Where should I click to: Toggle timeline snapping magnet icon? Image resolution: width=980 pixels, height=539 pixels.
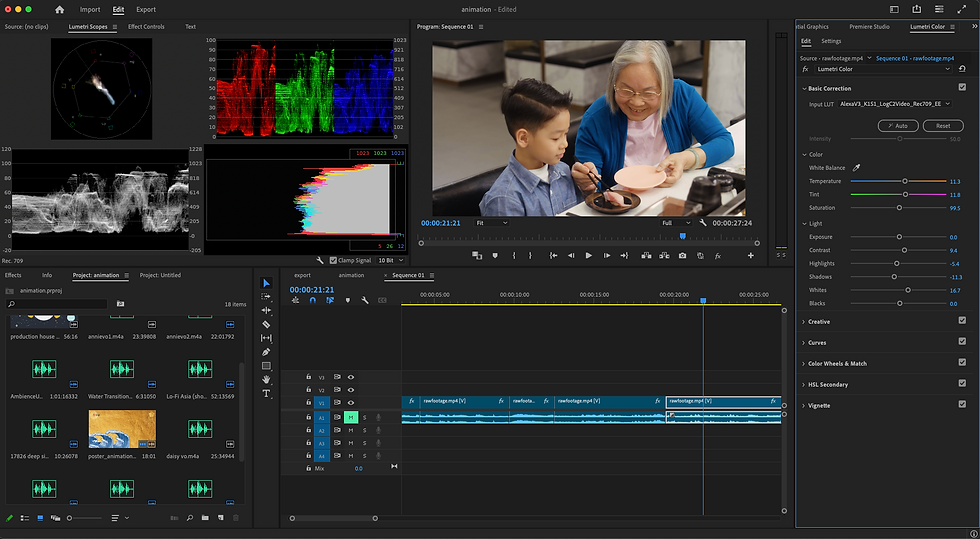click(312, 300)
